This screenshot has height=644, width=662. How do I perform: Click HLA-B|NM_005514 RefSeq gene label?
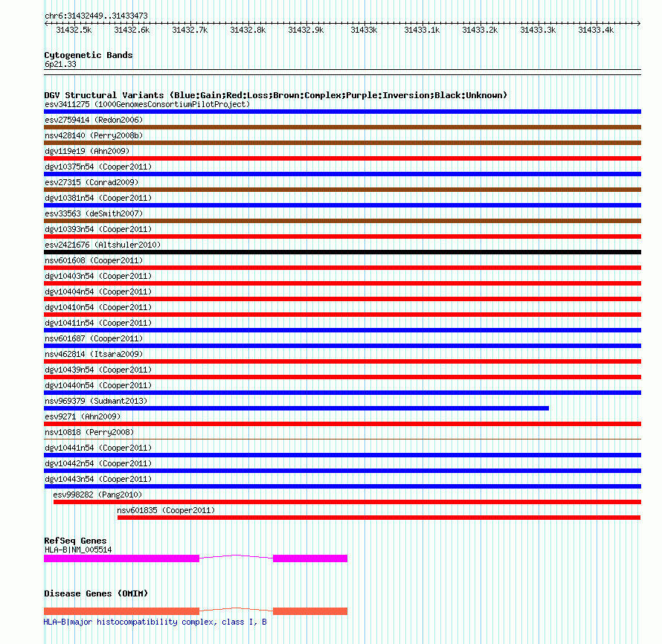[78, 550]
